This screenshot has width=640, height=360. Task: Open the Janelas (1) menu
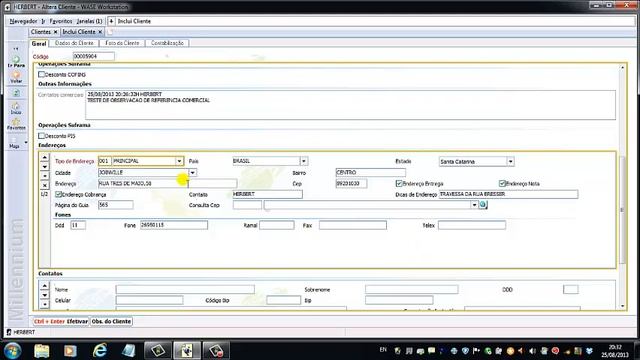89,21
